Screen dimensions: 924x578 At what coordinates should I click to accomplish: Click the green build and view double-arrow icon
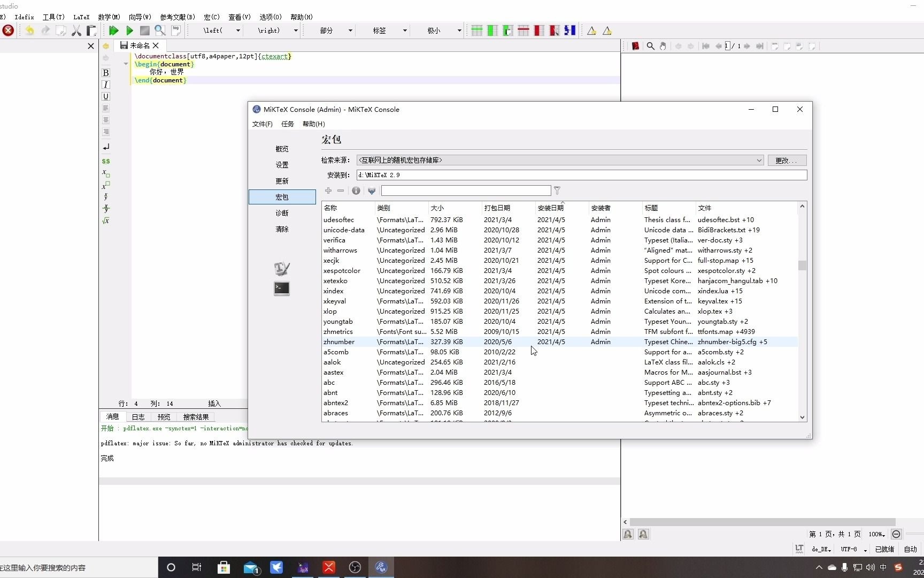tap(113, 31)
